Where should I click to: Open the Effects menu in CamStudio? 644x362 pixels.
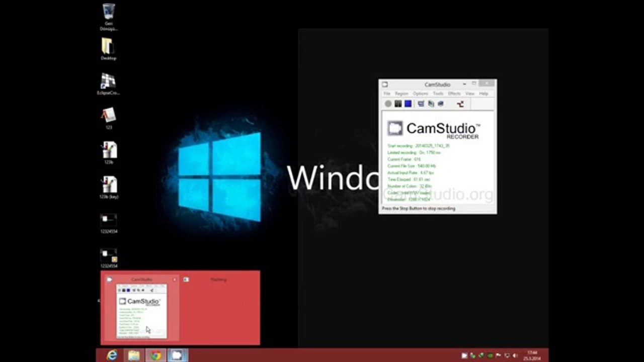coord(454,94)
